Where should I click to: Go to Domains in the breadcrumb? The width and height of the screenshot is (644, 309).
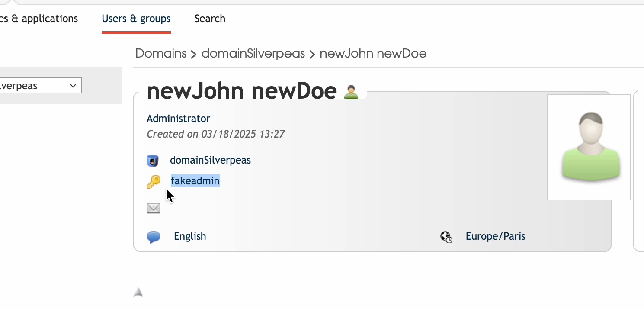pyautogui.click(x=161, y=54)
